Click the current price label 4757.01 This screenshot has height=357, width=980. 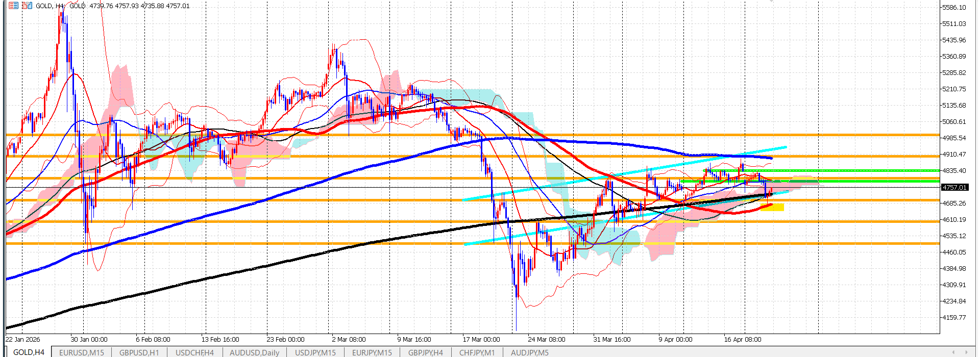click(954, 187)
